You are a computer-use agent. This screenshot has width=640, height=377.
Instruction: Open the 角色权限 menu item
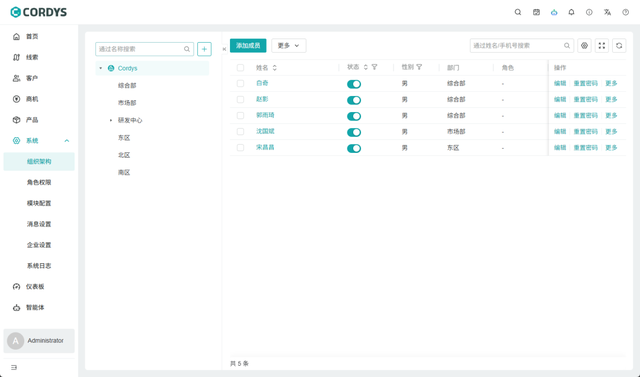pos(39,182)
